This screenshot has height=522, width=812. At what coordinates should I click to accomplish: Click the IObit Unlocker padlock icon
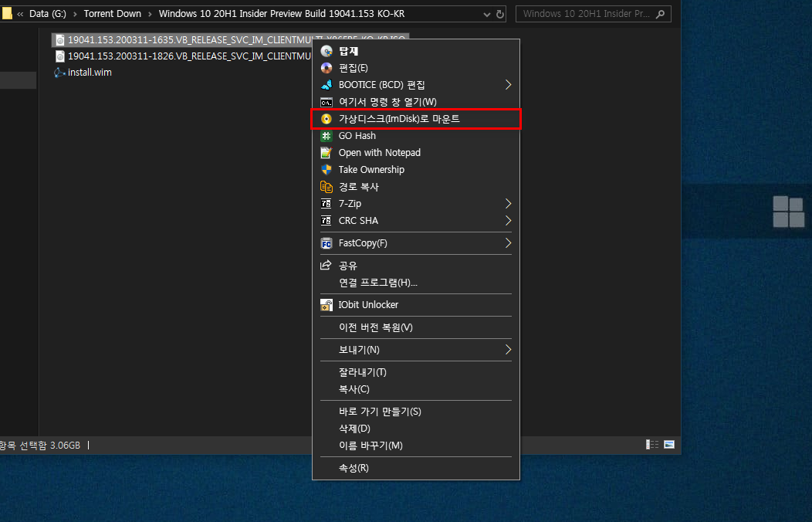click(326, 305)
